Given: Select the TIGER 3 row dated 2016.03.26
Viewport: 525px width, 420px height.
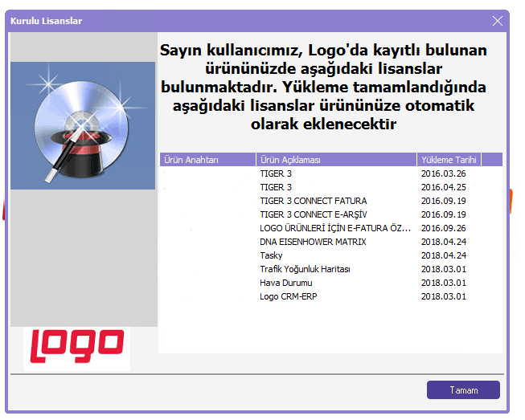Looking at the screenshot, I should (x=330, y=173).
